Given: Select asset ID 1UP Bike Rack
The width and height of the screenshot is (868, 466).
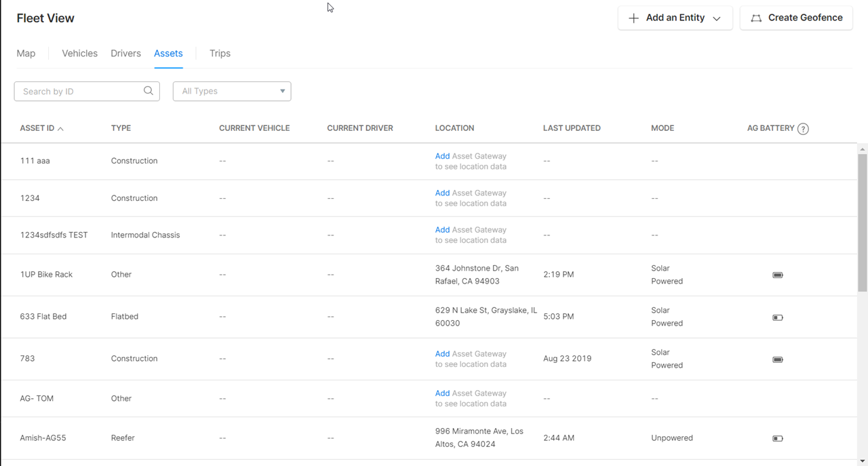Looking at the screenshot, I should (46, 275).
